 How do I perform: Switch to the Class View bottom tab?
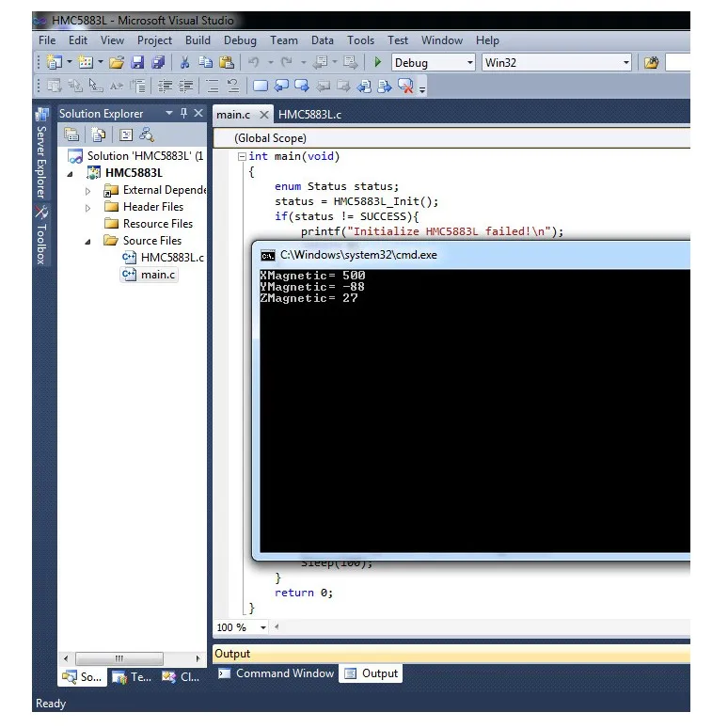(x=181, y=677)
